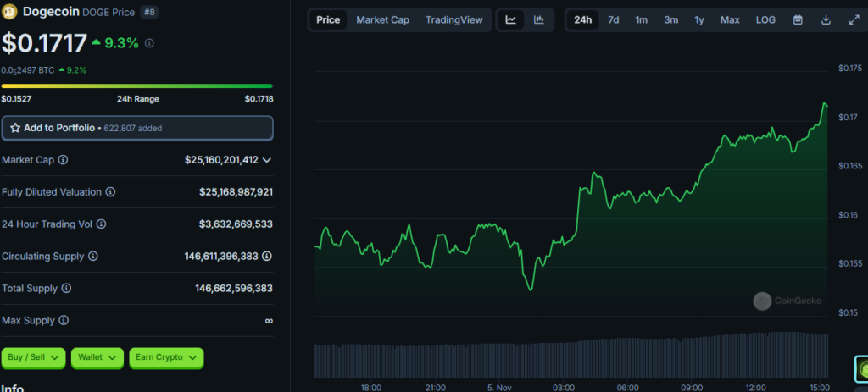
Task: Click the 18:00 time axis label
Action: 371,388
